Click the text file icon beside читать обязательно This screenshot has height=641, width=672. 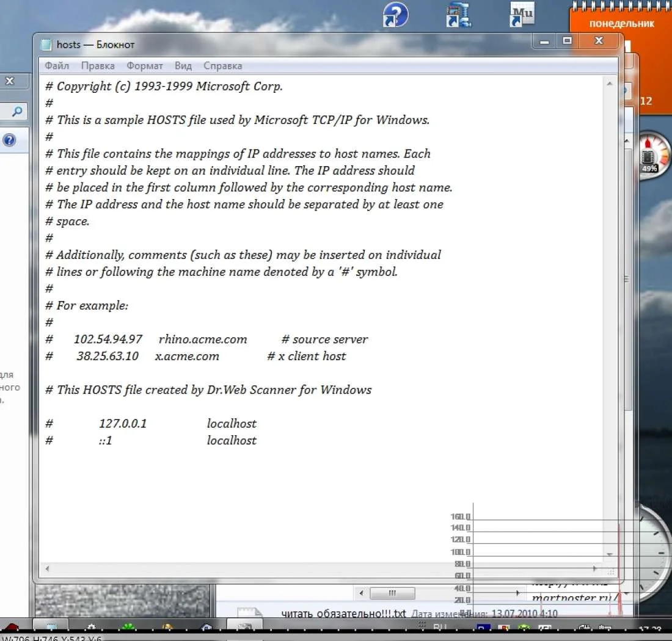tap(249, 612)
